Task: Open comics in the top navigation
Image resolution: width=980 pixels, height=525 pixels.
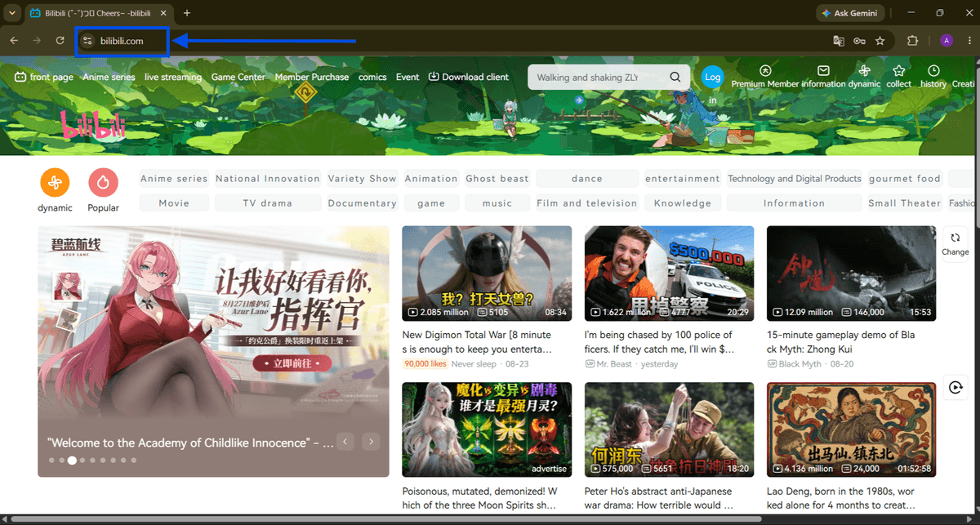Action: coord(372,77)
